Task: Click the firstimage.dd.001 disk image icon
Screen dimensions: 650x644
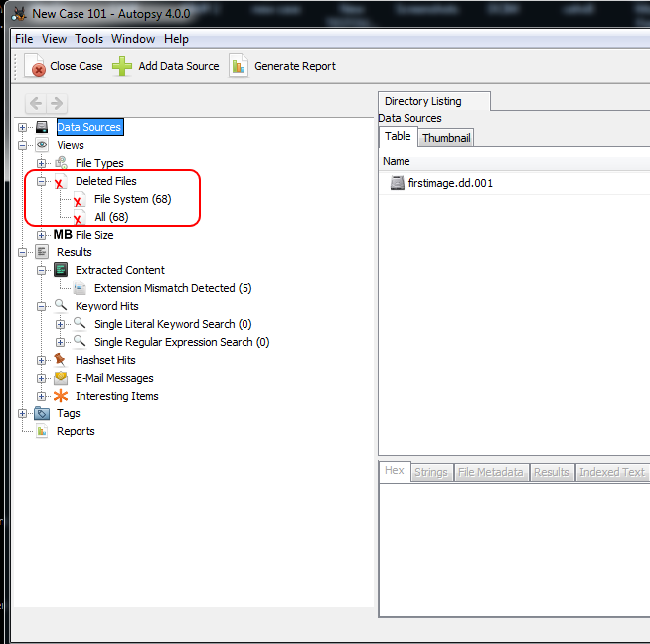Action: pyautogui.click(x=398, y=183)
